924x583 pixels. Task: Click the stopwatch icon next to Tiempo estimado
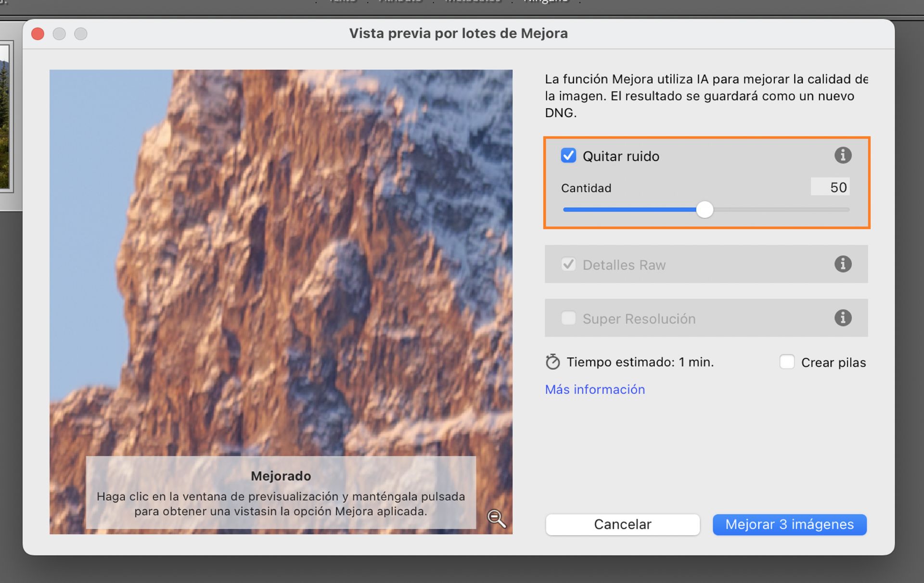(552, 362)
